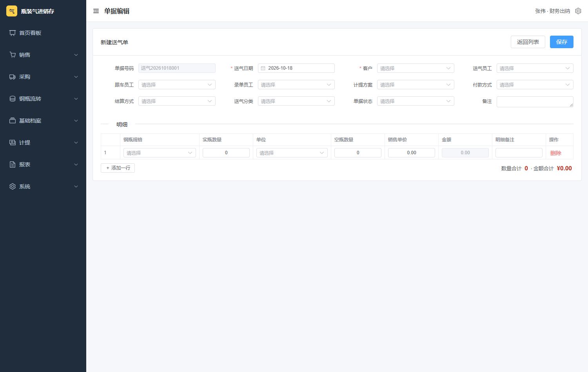The height and width of the screenshot is (372, 588).
Task: Click the red 删除 link in row 1
Action: 555,153
